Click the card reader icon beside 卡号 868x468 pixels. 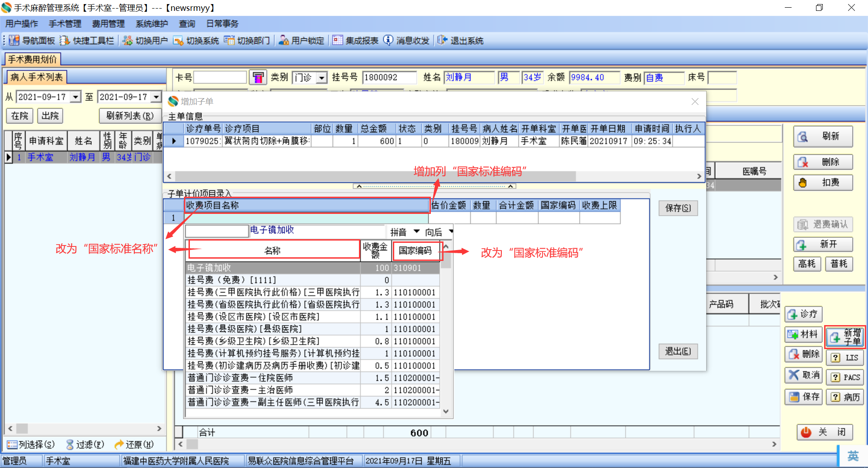tap(258, 77)
